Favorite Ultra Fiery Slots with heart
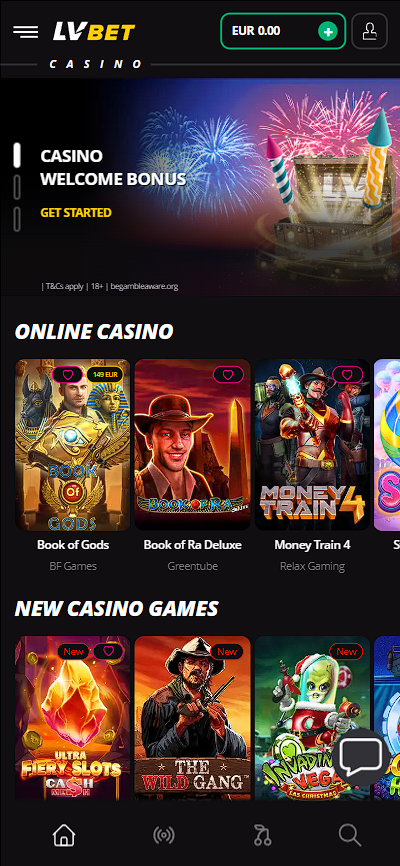This screenshot has height=866, width=400. pyautogui.click(x=108, y=651)
